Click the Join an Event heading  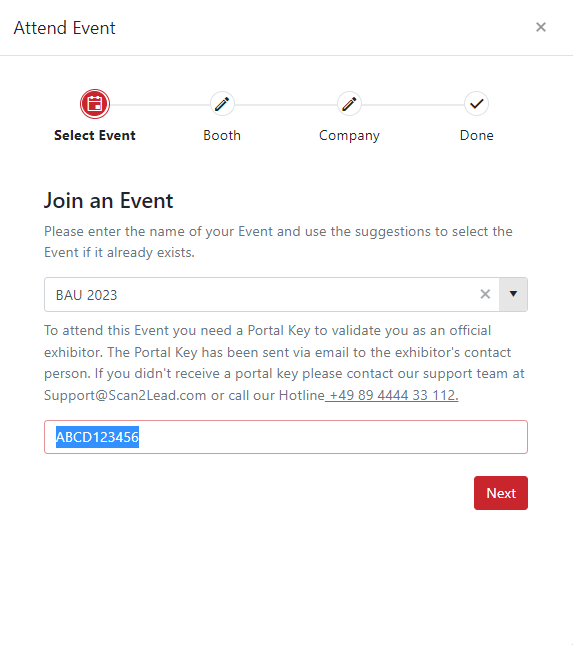(109, 201)
